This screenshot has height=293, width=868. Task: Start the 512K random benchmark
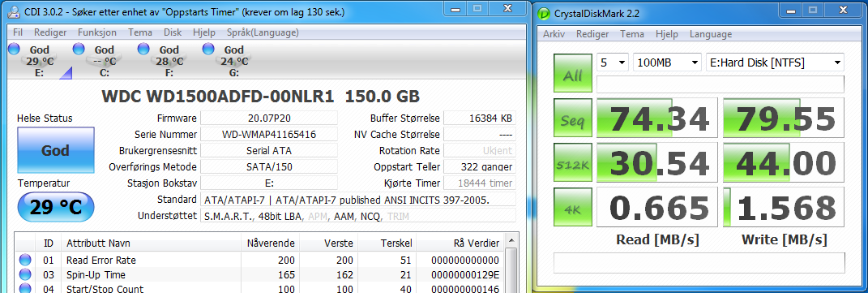[x=572, y=163]
